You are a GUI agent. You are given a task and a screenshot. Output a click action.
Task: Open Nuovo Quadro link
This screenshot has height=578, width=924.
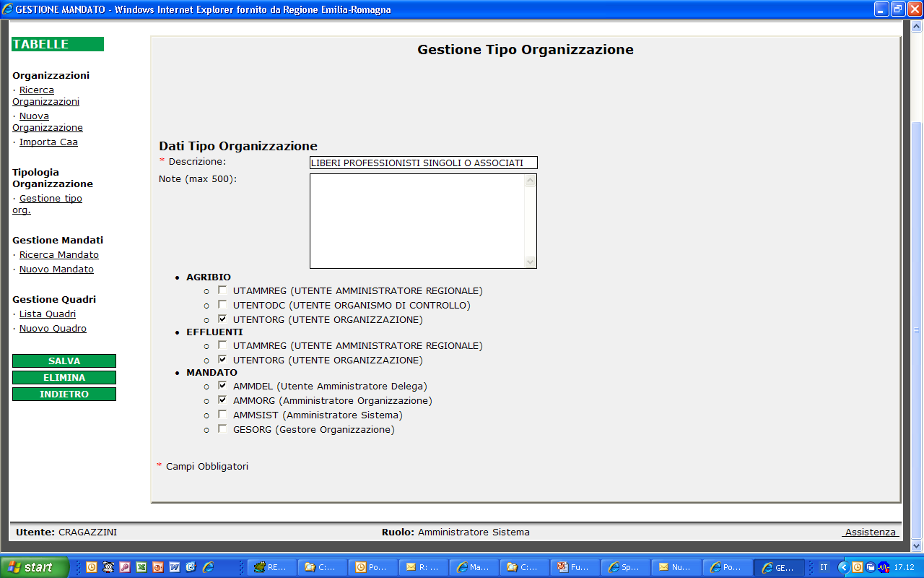pos(53,329)
